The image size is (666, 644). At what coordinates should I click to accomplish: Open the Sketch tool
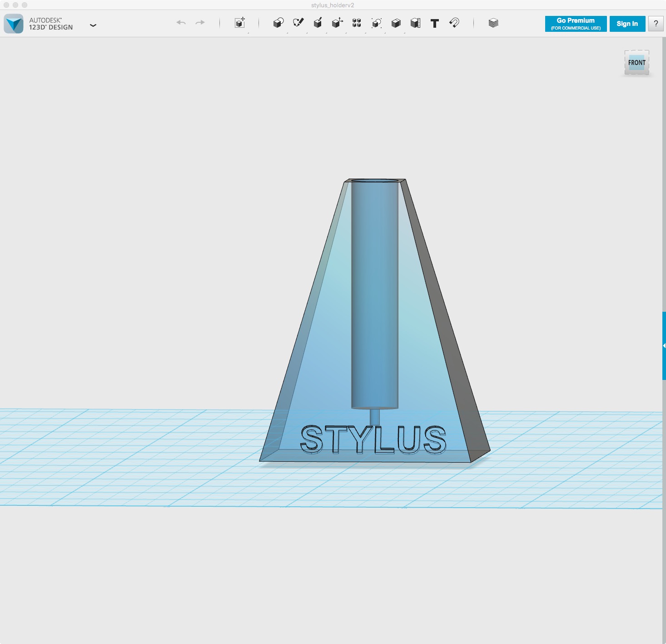(298, 23)
